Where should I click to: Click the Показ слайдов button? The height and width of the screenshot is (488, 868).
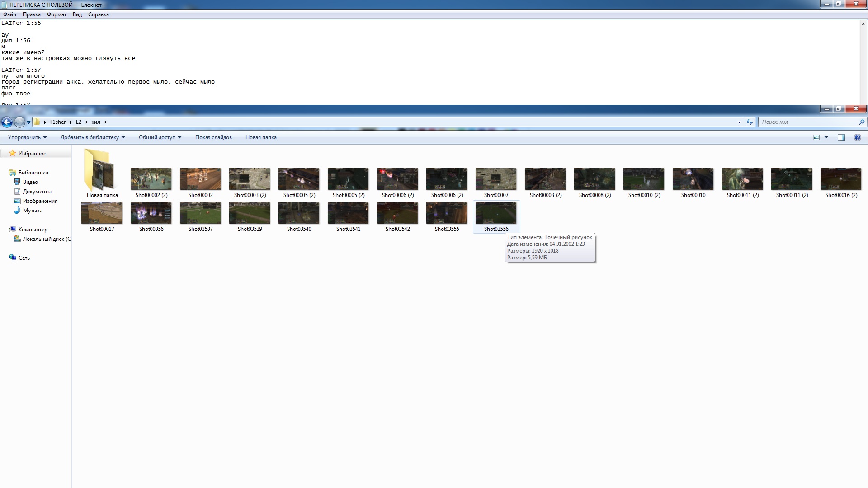point(213,137)
